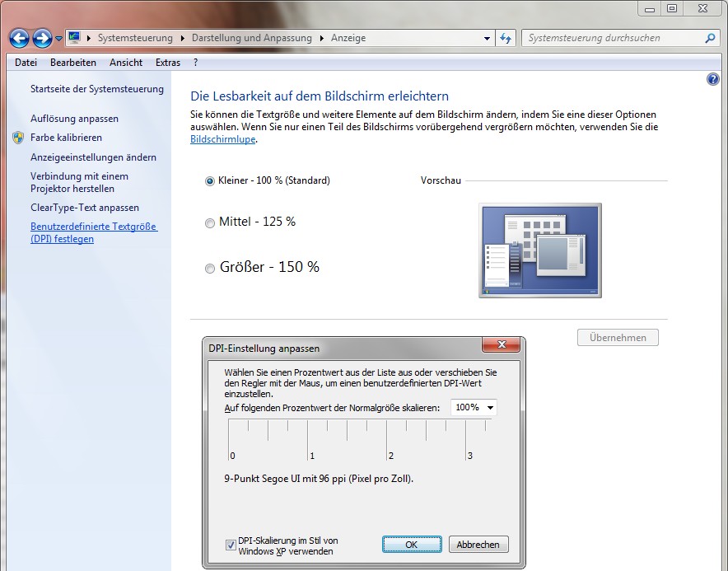Screen dimensions: 728x571
Task: Click the computer icon in address bar
Action: [74, 37]
